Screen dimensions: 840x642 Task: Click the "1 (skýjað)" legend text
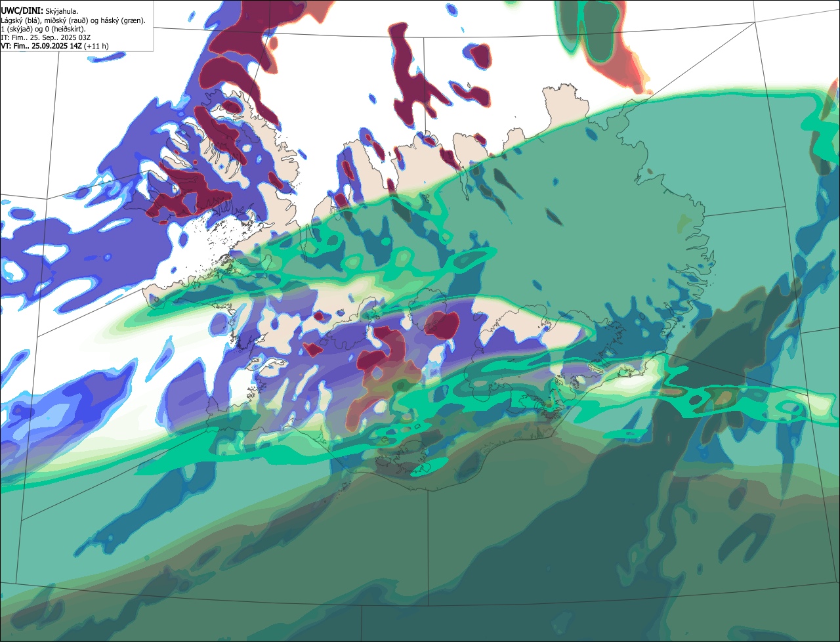tap(16, 30)
